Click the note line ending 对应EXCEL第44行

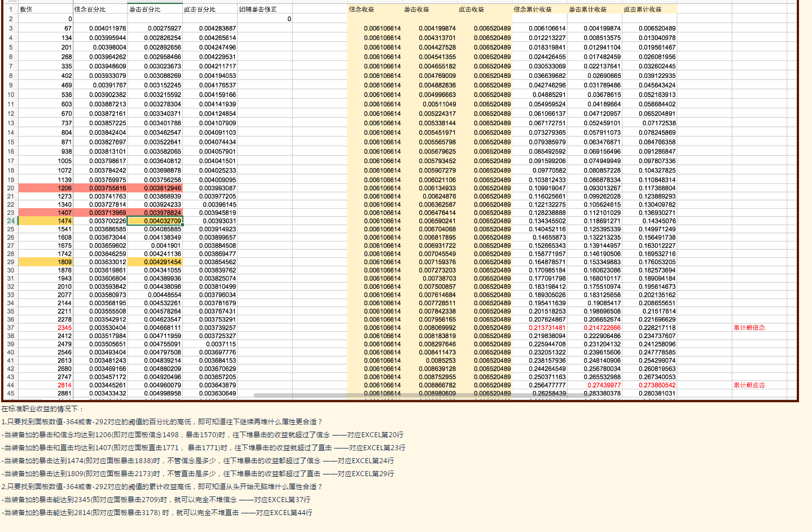point(157,512)
